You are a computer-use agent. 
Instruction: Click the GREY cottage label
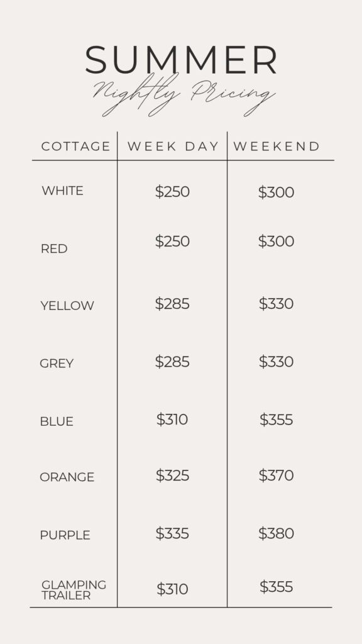[x=57, y=364]
